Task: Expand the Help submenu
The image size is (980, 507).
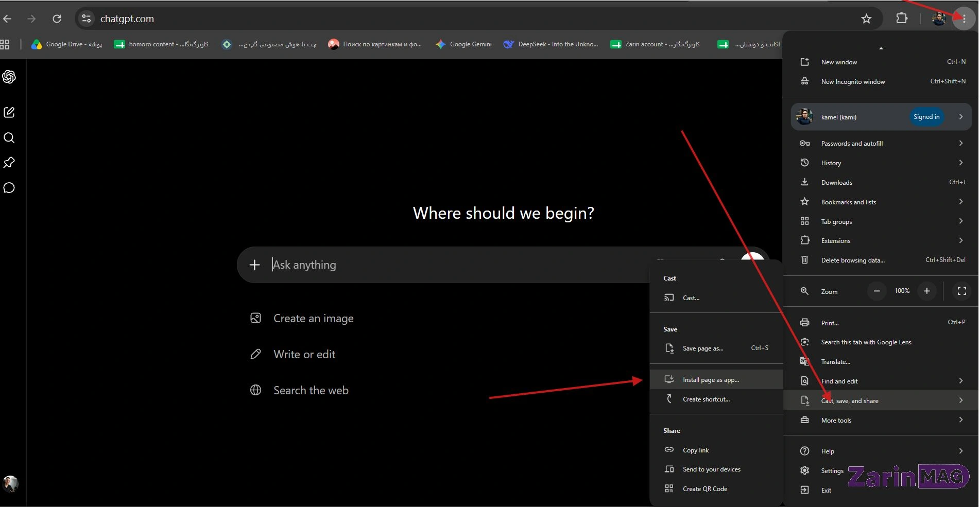Action: pyautogui.click(x=881, y=451)
